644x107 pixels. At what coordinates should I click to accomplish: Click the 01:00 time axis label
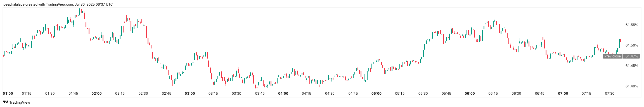point(8,93)
